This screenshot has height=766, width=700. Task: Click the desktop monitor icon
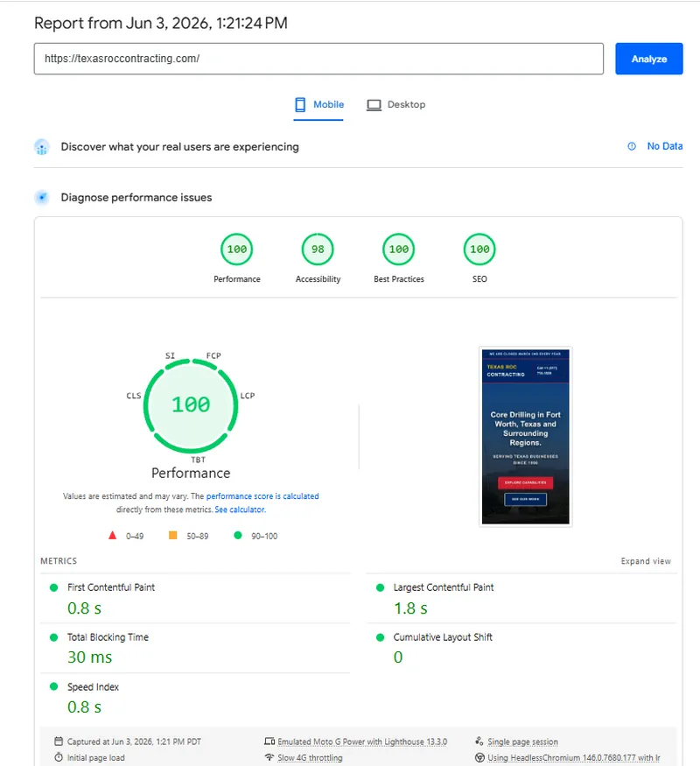pos(374,105)
